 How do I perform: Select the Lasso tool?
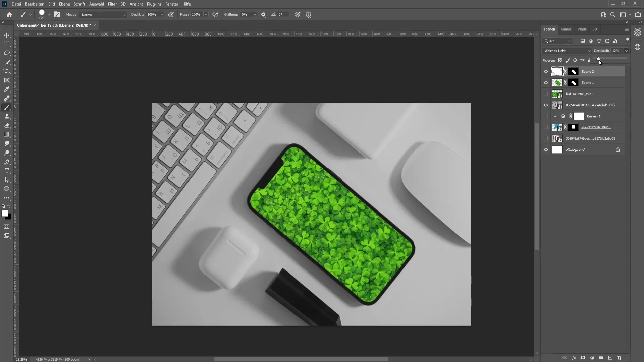click(x=7, y=53)
